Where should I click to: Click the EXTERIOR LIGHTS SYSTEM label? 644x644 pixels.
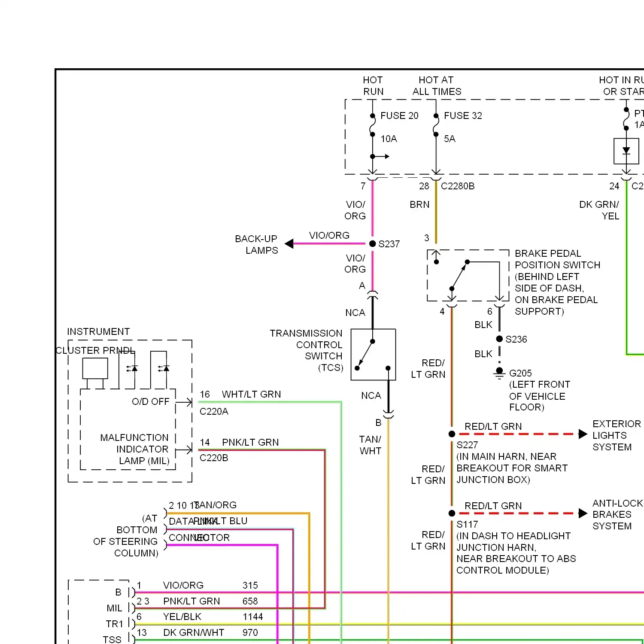[x=617, y=435]
